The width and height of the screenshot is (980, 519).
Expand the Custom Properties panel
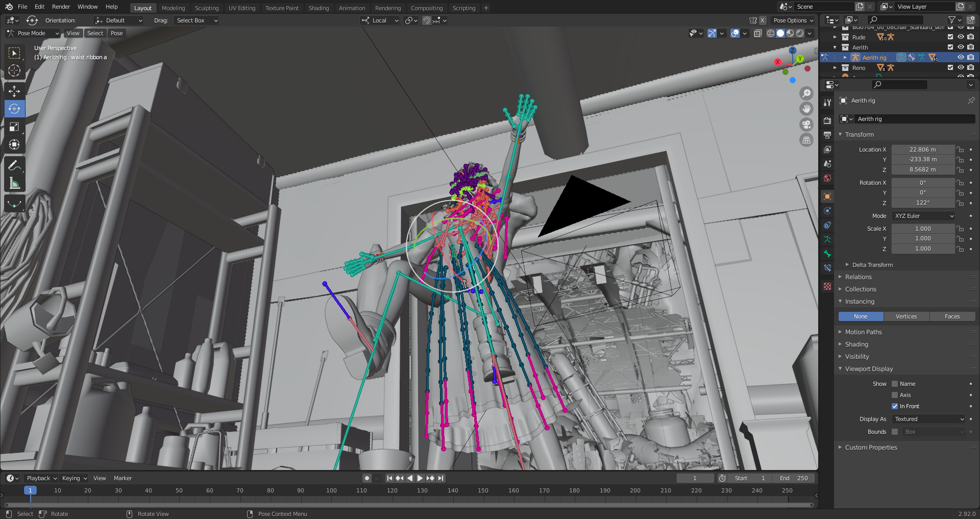[871, 447]
